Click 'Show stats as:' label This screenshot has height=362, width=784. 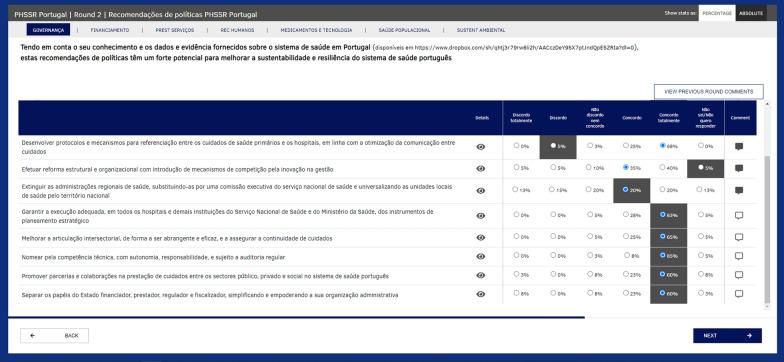680,14
